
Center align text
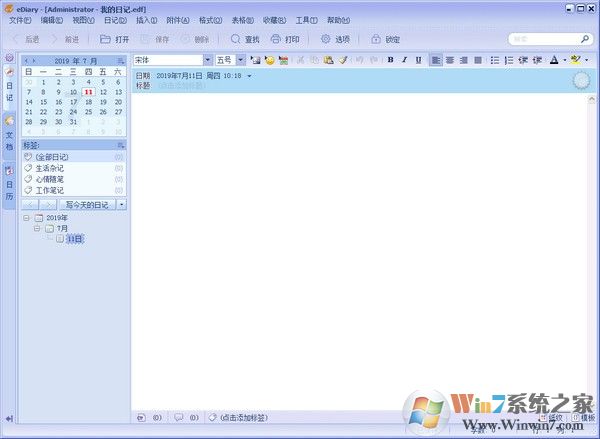click(x=450, y=60)
